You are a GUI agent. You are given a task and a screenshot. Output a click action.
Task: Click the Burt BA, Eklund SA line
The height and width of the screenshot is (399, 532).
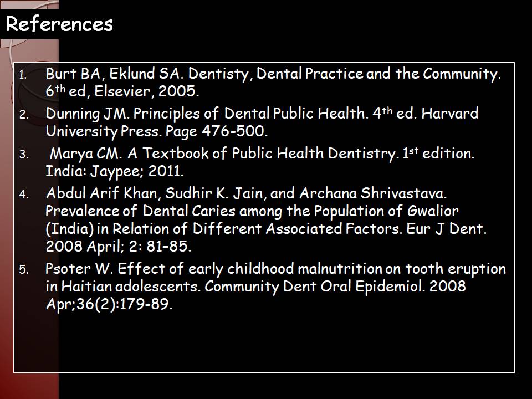click(x=273, y=74)
